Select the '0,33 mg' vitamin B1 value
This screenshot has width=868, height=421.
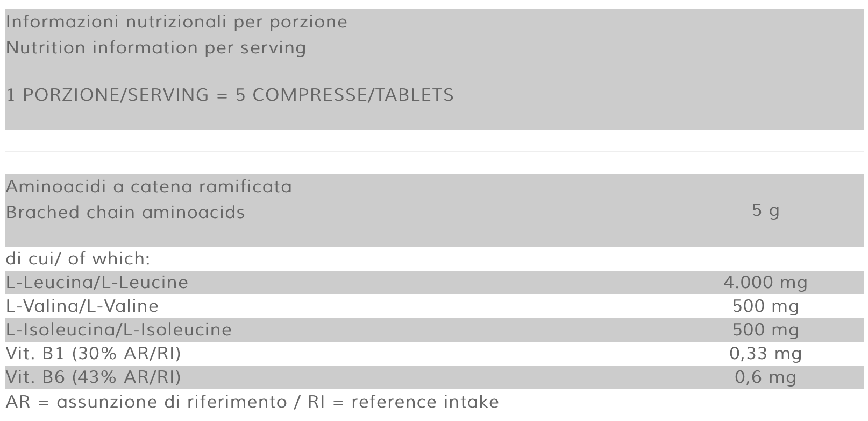click(766, 354)
